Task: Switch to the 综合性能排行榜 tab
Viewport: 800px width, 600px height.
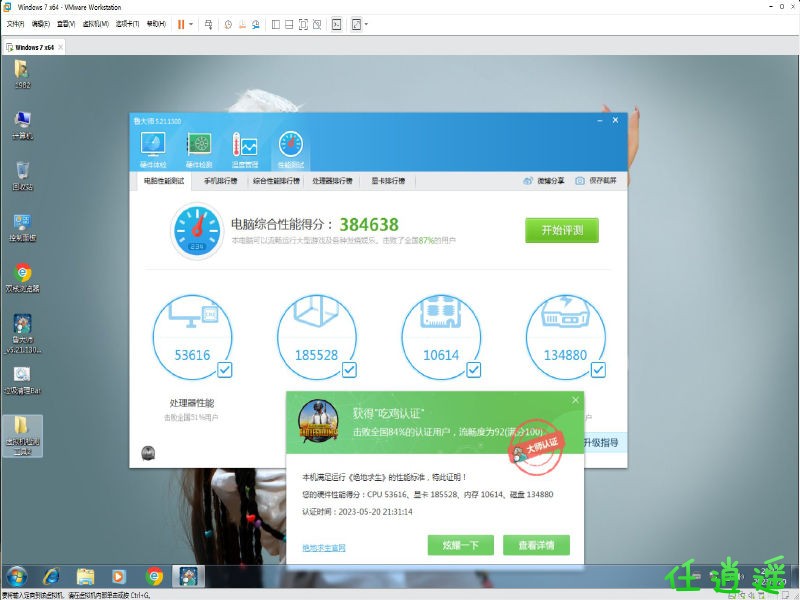Action: (276, 181)
